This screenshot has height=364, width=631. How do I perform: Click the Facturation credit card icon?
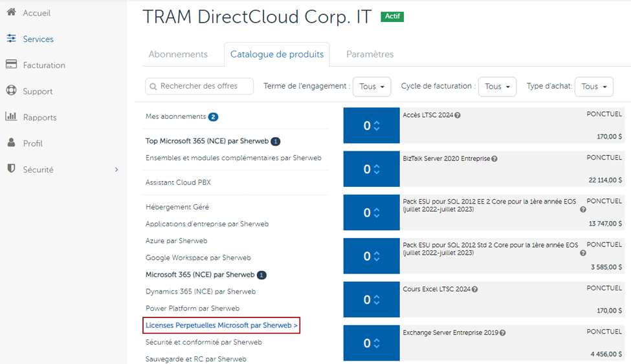[11, 65]
